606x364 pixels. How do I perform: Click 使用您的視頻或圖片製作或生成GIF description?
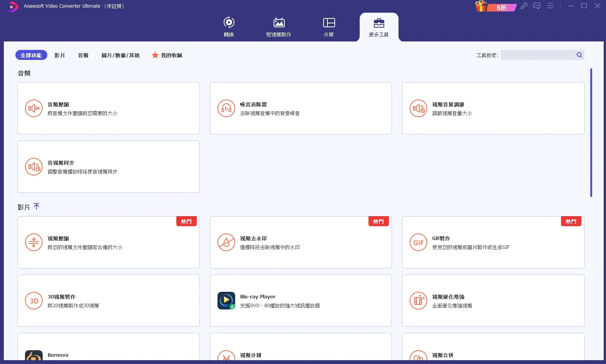[471, 247]
